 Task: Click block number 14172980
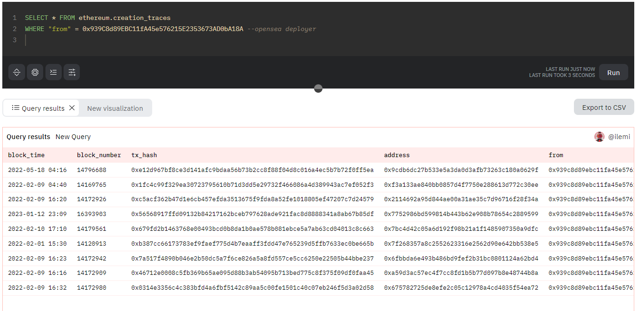91,288
